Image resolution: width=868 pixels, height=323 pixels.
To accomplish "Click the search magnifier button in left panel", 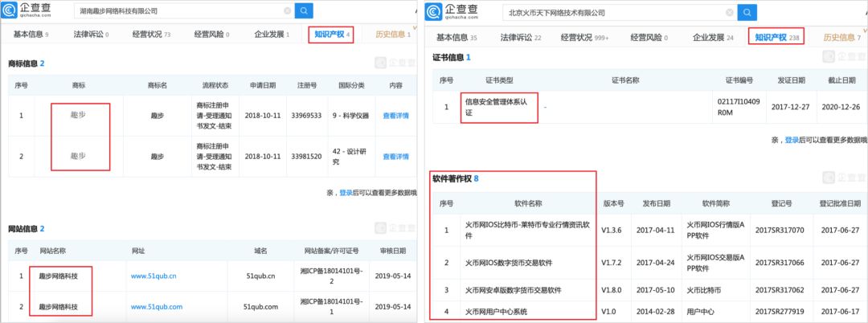I will pyautogui.click(x=304, y=11).
